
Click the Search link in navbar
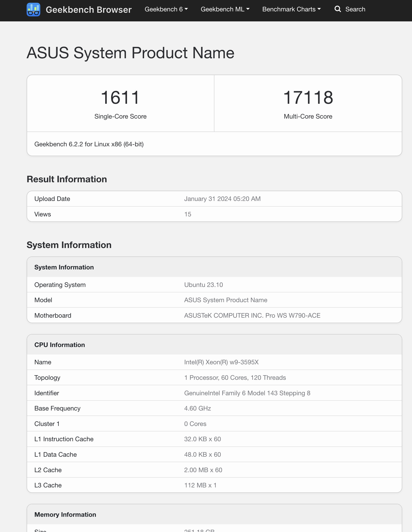355,9
